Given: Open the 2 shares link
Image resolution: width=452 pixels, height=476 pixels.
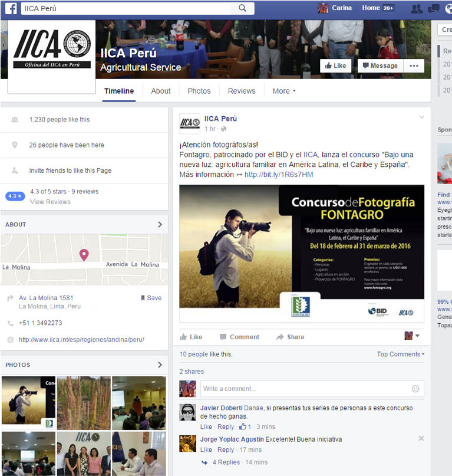Looking at the screenshot, I should 192,372.
